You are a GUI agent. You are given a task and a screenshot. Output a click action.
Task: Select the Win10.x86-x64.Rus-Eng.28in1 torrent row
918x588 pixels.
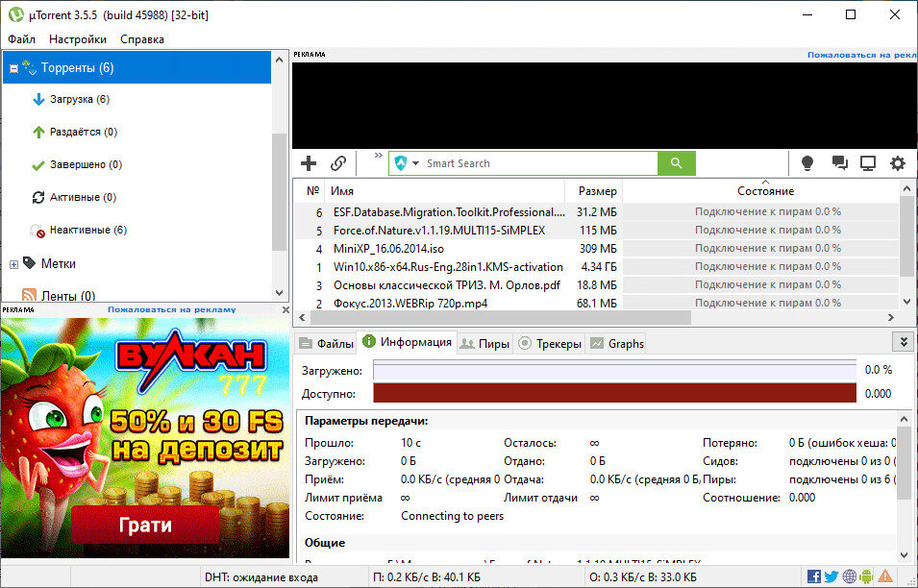click(596, 267)
